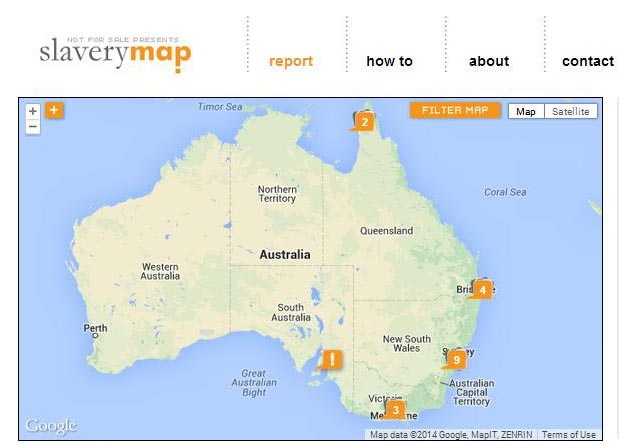Image resolution: width=619 pixels, height=445 pixels.
Task: Click the orange plus button beside zoom controls
Action: coord(54,110)
